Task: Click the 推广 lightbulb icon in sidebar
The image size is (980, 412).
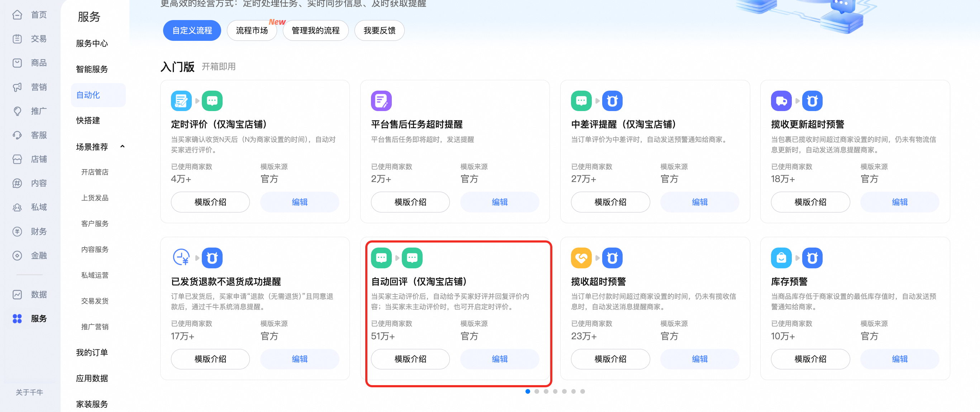Action: [x=17, y=111]
